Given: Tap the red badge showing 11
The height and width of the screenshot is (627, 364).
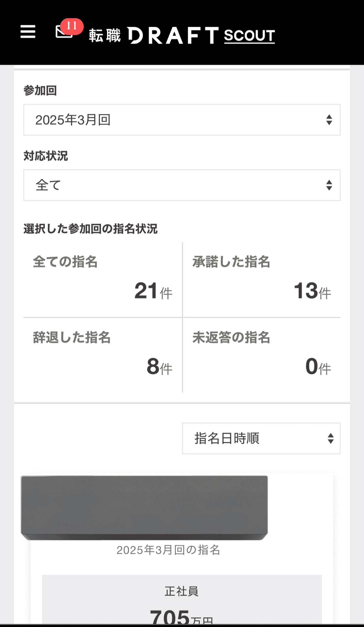Looking at the screenshot, I should (72, 25).
